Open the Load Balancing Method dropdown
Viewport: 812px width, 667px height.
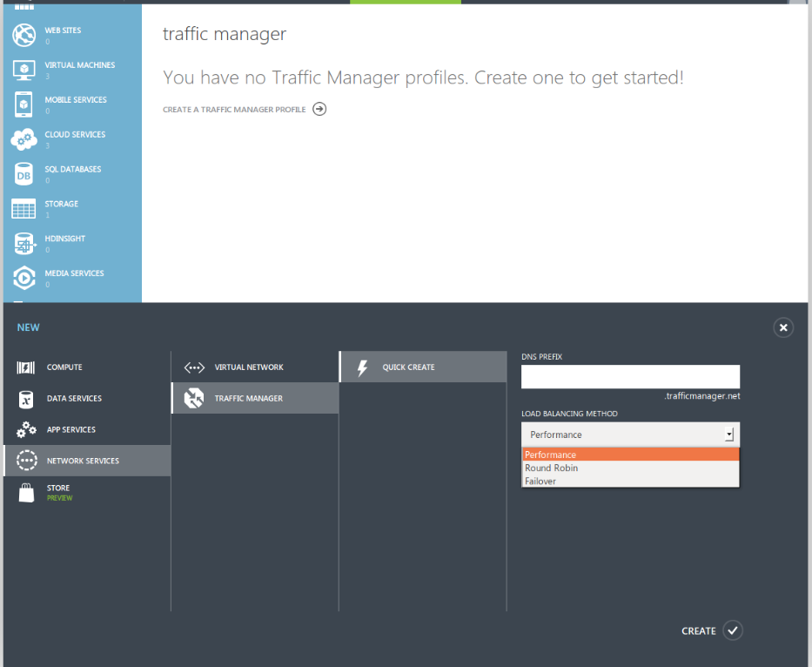(630, 435)
